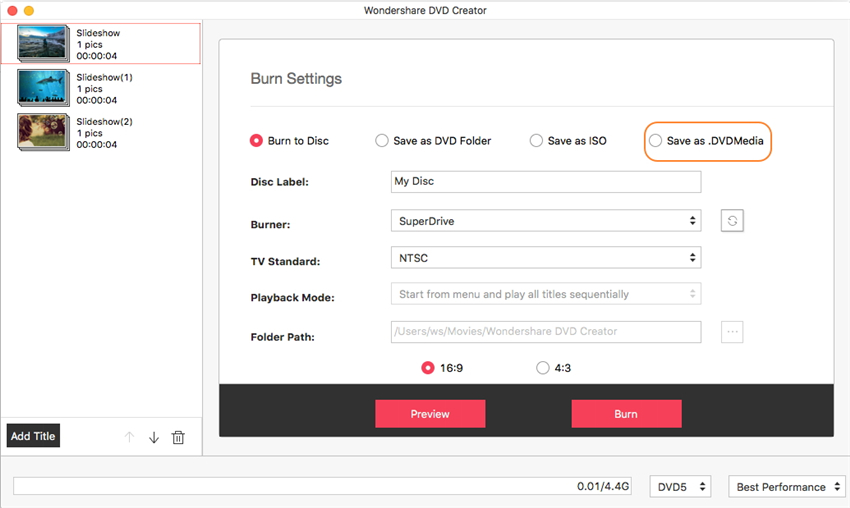Select the 4:3 aspect ratio

click(x=543, y=368)
